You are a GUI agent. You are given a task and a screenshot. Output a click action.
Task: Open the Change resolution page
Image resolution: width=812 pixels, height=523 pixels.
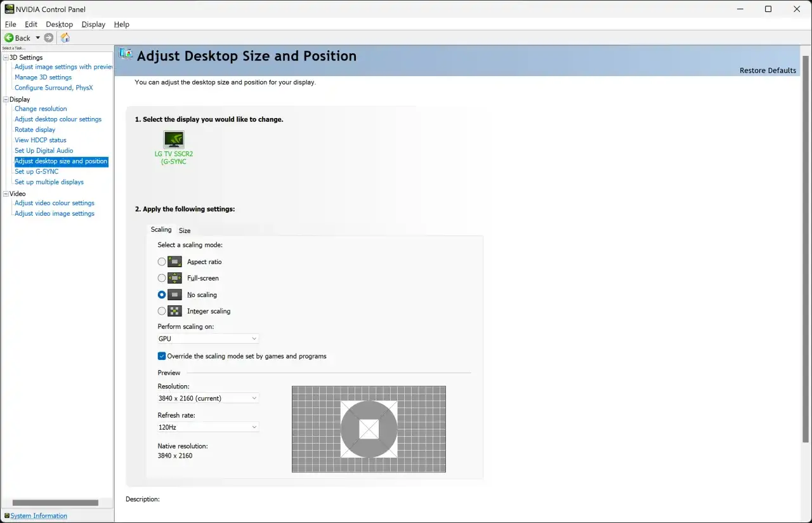[41, 109]
